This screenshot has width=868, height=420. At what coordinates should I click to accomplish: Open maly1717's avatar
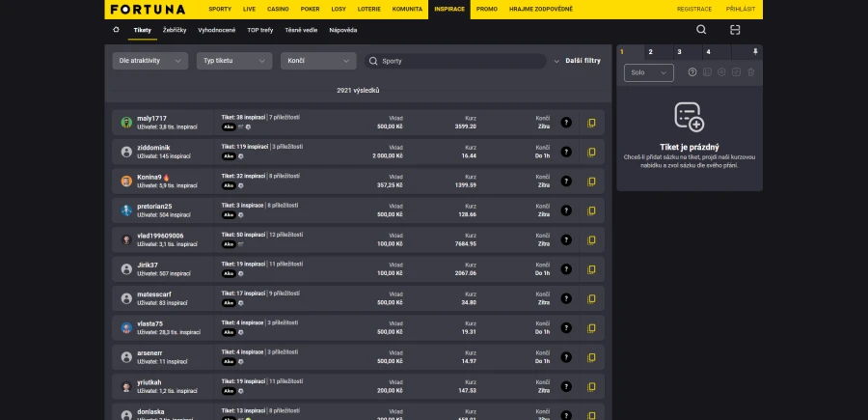(126, 123)
